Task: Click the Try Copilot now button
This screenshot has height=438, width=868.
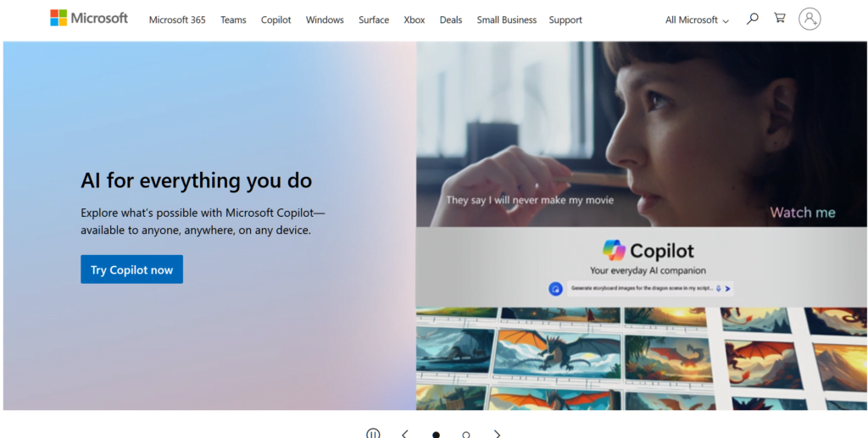Action: point(131,269)
